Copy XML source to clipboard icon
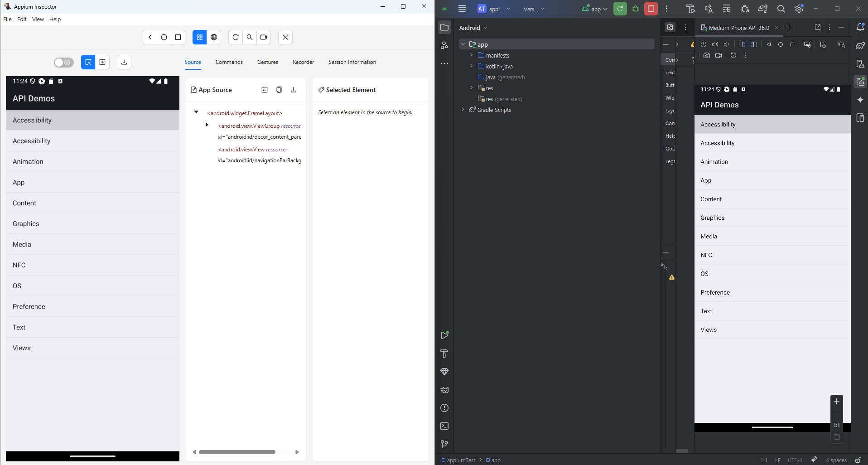This screenshot has height=465, width=868. [279, 90]
